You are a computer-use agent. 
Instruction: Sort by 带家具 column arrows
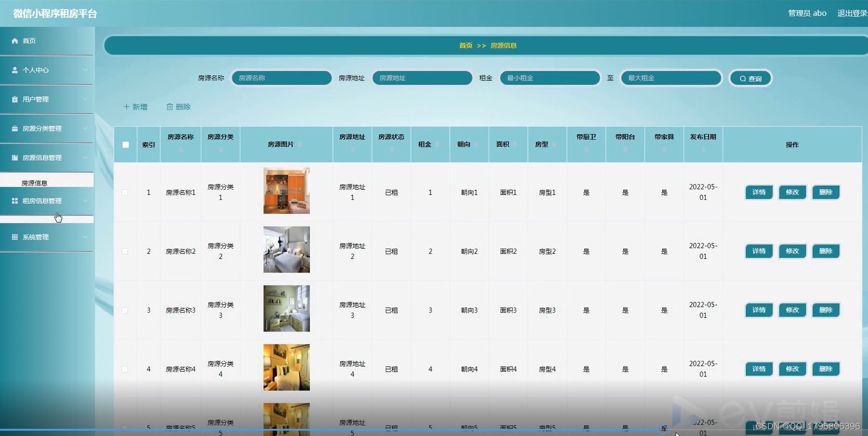665,150
